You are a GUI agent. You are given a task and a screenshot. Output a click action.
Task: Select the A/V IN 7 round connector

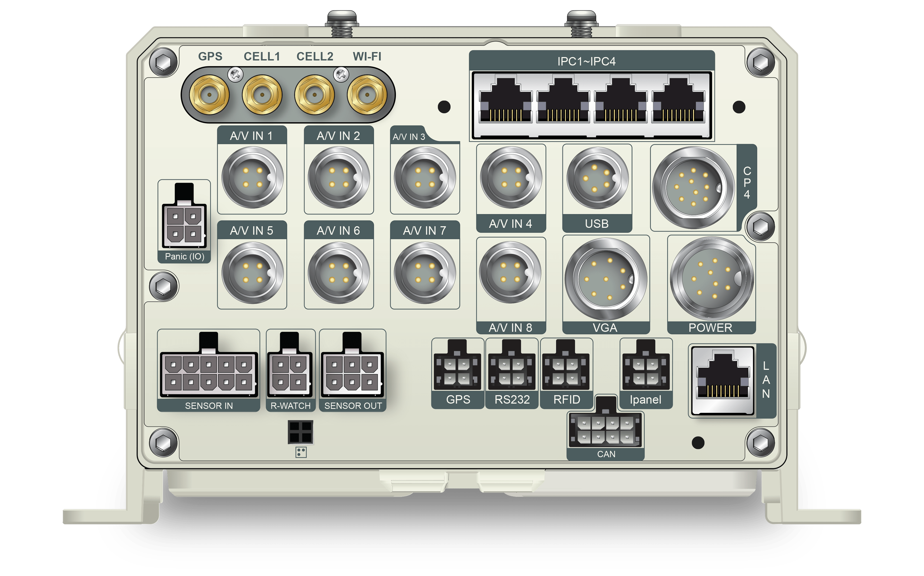425,273
